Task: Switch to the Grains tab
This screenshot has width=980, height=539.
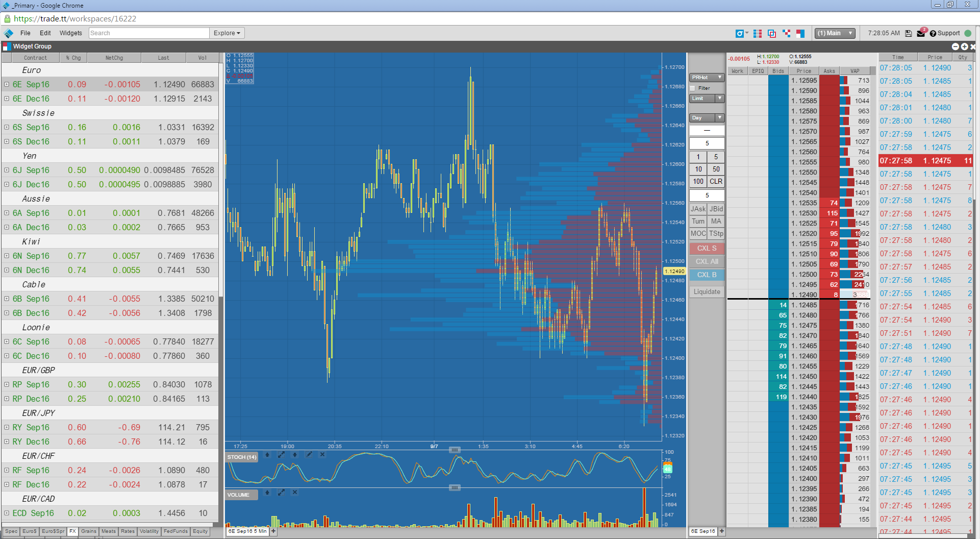Action: [89, 531]
